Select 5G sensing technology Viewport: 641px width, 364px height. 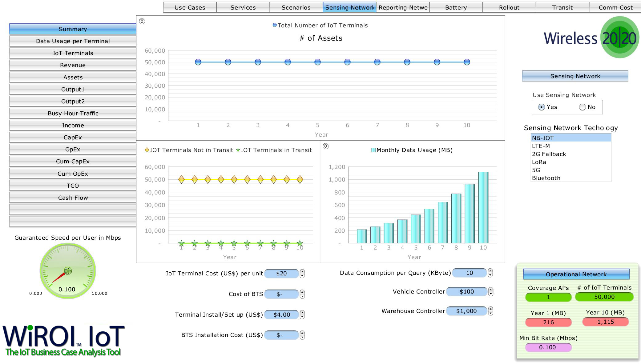point(571,170)
